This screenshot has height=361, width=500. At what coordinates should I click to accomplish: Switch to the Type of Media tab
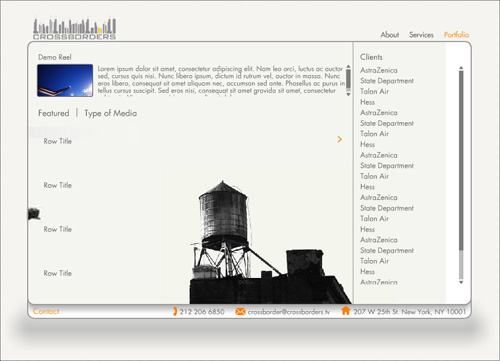110,113
